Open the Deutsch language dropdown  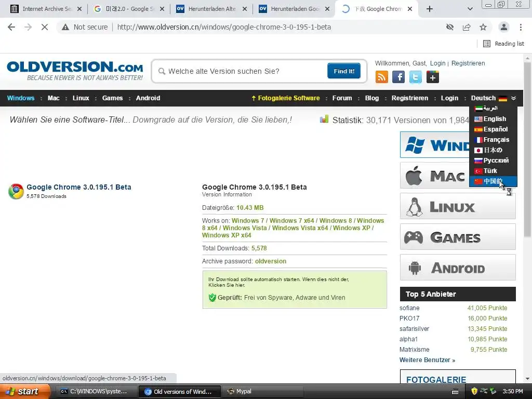(494, 98)
